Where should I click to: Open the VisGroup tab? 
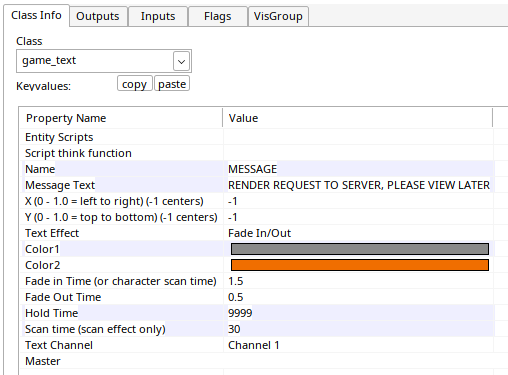click(278, 16)
